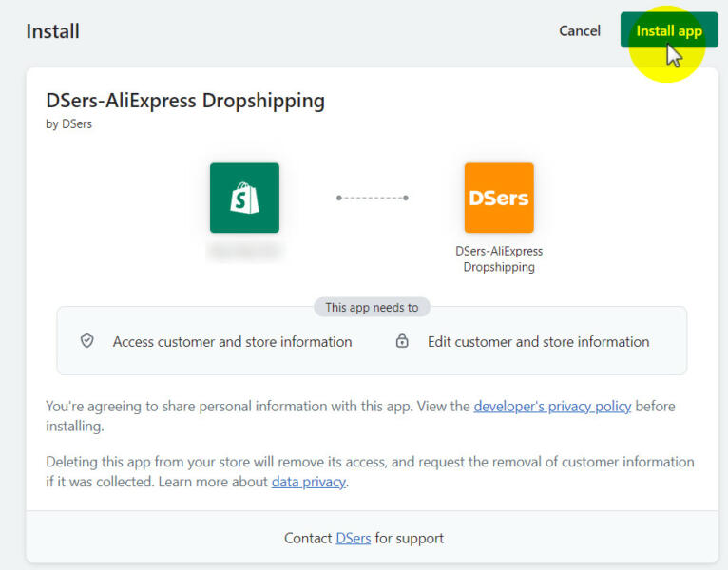Click the Install page title
Screen dimensions: 728x570
pyautogui.click(x=53, y=31)
